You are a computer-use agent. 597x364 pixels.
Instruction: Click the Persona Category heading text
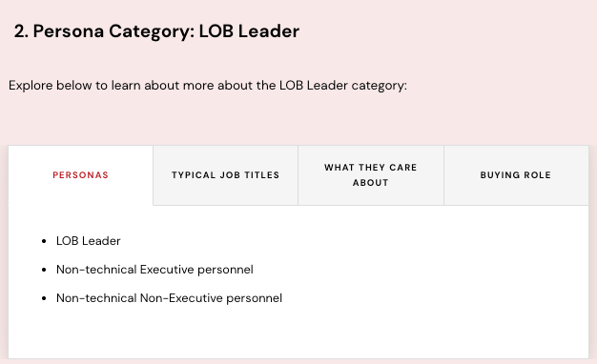coord(113,31)
